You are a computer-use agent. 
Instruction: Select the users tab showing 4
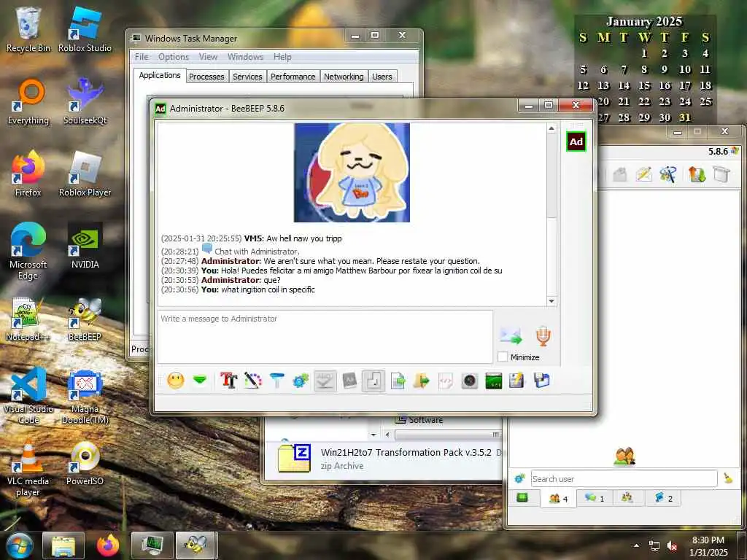(x=558, y=498)
